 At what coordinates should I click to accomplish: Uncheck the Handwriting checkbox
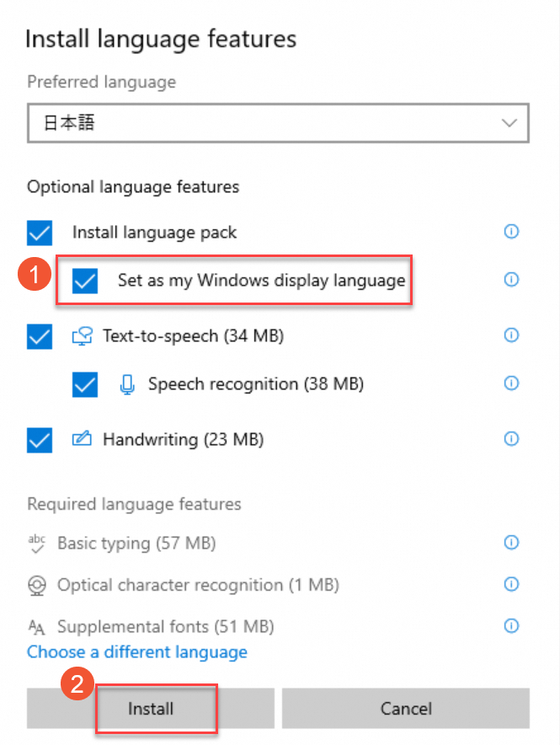point(40,440)
